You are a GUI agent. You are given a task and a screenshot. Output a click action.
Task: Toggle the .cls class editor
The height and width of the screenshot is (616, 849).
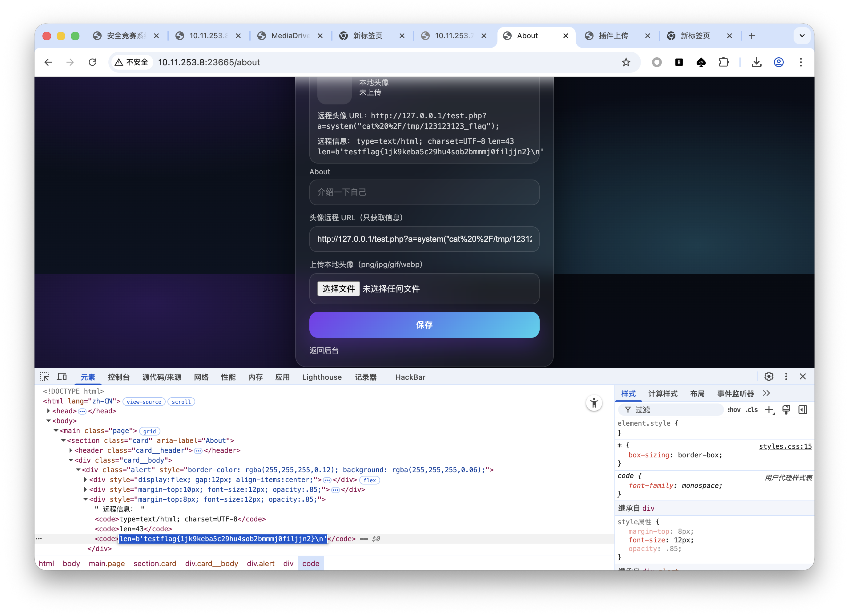752,410
